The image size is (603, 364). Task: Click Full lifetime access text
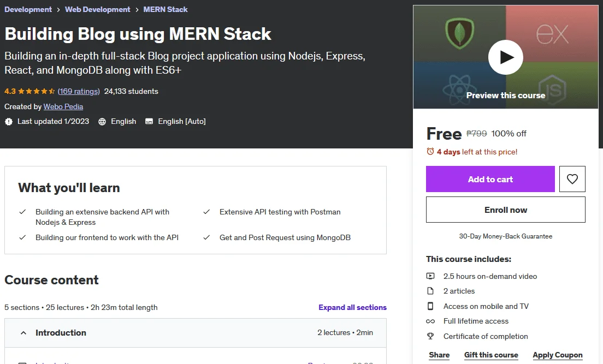[x=476, y=321]
